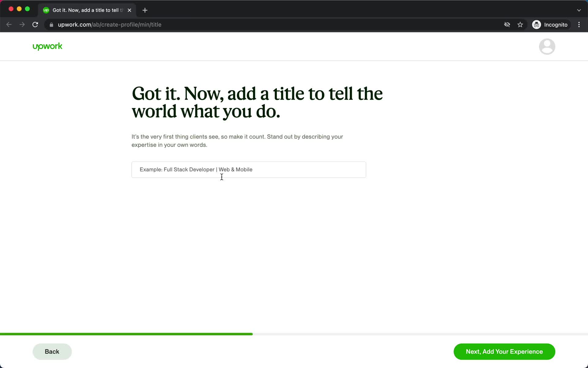Click the incognito profile icon
Screen dimensions: 588x368
pos(536,25)
